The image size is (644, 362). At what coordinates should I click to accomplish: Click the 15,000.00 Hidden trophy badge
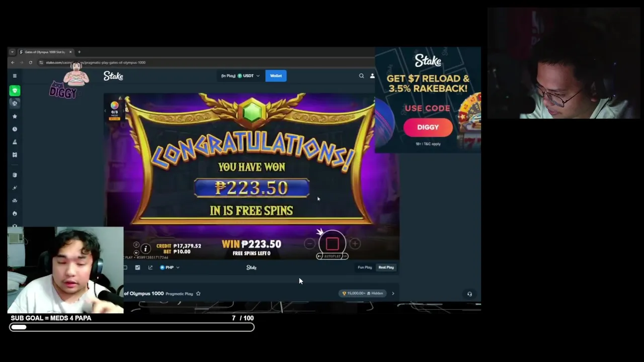363,294
